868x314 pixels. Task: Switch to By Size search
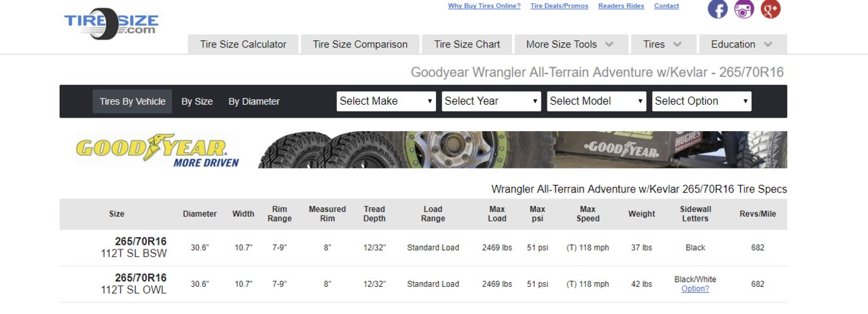pos(197,101)
